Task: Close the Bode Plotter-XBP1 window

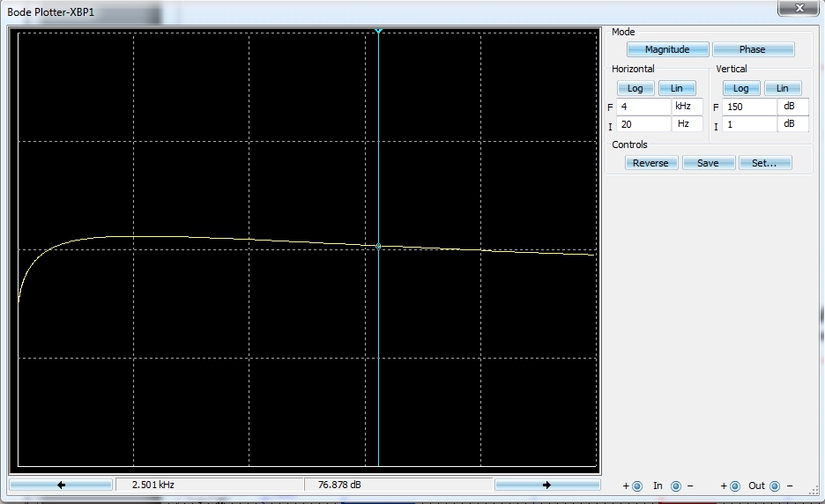Action: tap(800, 8)
